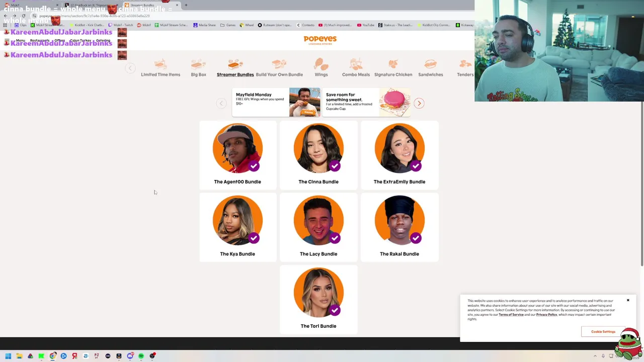Open the Privacy Policy link

(546, 315)
